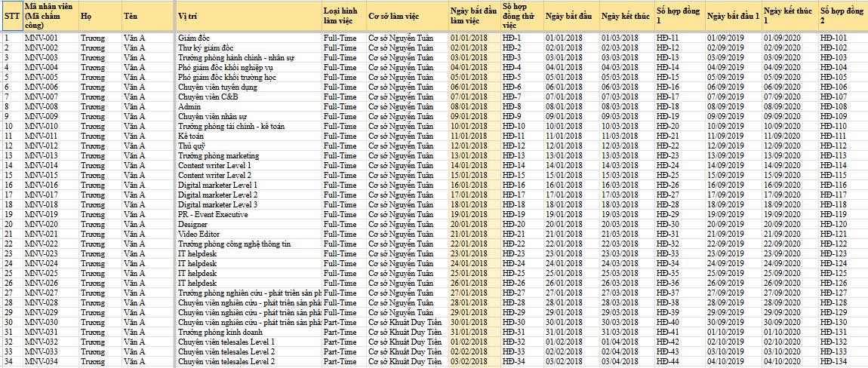Click date cell 20/09/2019
Viewport: 868px width, 368px height.
pyautogui.click(x=734, y=224)
